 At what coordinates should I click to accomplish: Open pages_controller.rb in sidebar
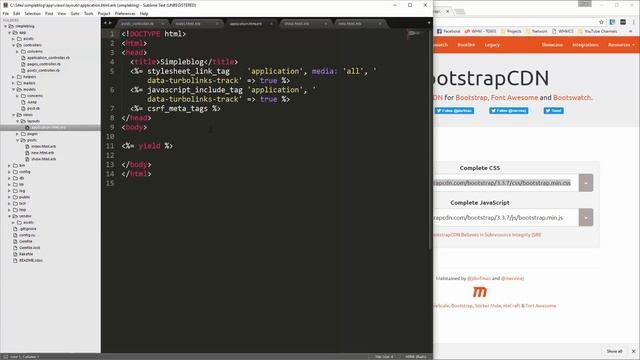(44, 64)
